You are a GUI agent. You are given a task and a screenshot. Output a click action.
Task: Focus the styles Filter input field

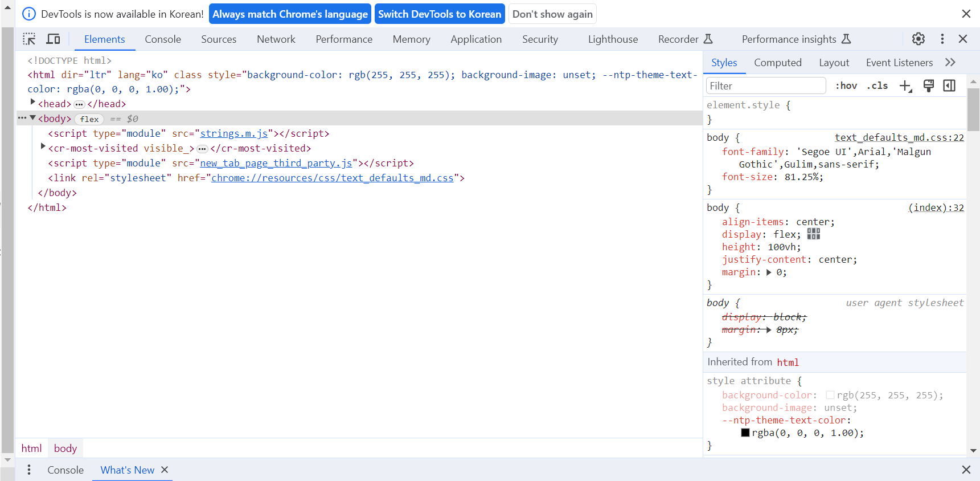tap(766, 85)
